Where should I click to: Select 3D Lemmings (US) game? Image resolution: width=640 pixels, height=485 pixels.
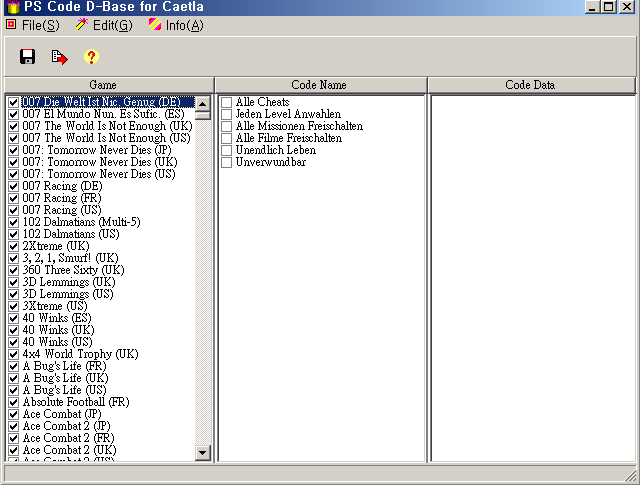(x=68, y=294)
